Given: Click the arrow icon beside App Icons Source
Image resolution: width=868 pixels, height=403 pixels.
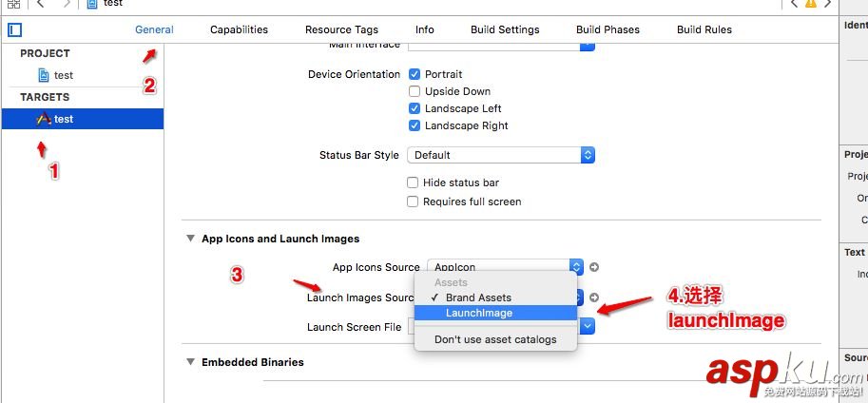Looking at the screenshot, I should [594, 268].
